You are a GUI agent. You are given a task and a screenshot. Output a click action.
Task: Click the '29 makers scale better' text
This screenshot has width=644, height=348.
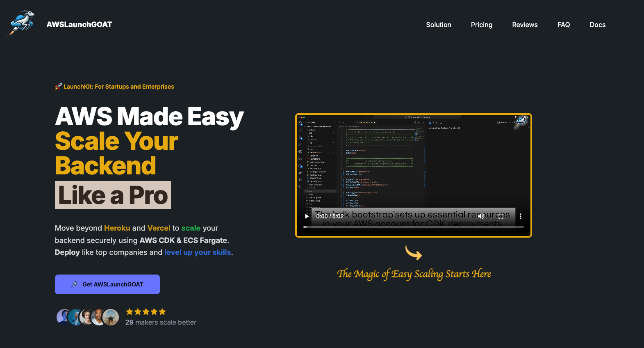[161, 323]
